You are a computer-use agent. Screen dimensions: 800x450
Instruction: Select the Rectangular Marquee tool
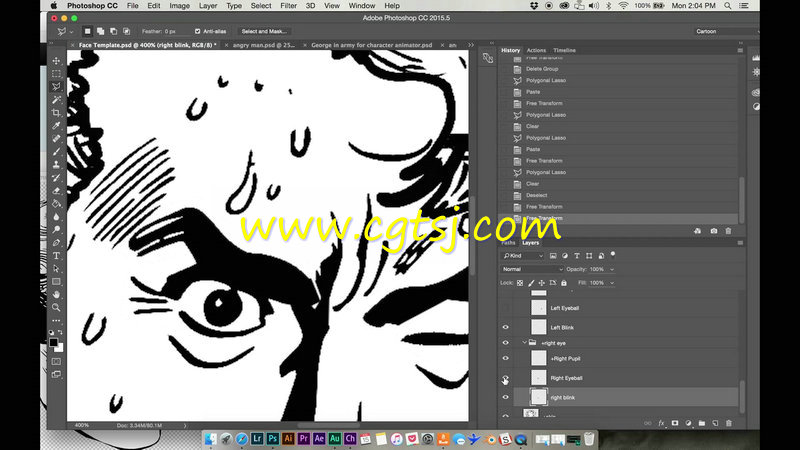pyautogui.click(x=56, y=73)
